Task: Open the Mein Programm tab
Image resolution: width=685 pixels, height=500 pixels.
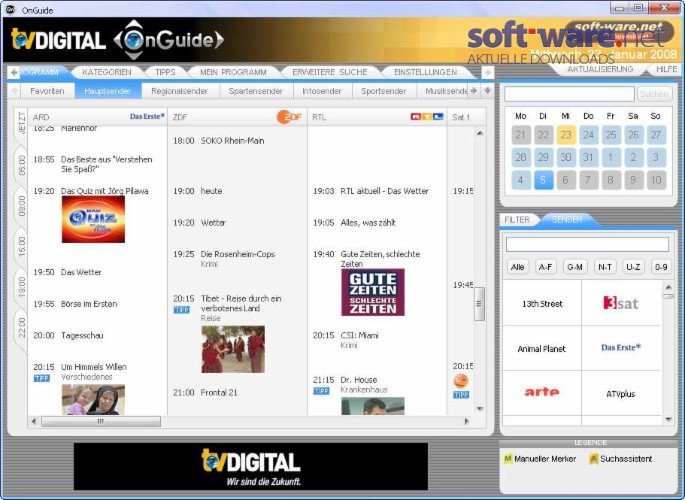Action: point(233,72)
